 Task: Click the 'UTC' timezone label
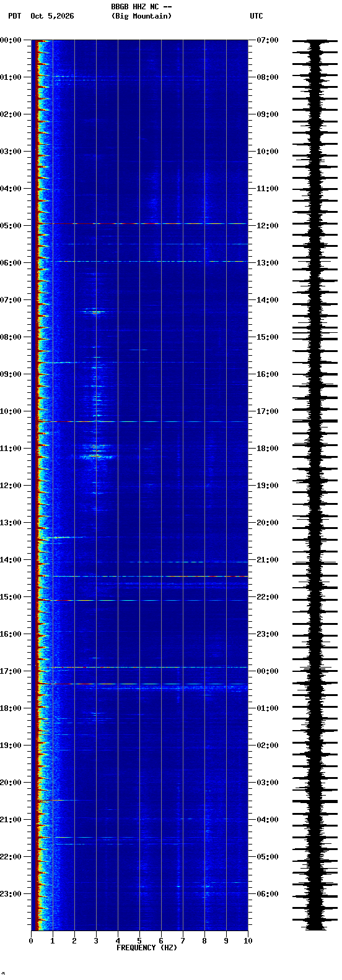(x=256, y=16)
